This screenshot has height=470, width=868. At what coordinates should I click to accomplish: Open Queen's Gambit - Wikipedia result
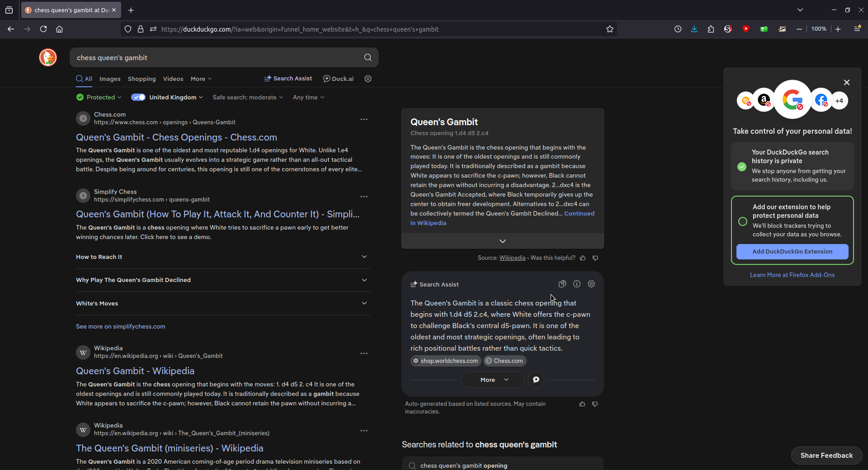click(135, 371)
